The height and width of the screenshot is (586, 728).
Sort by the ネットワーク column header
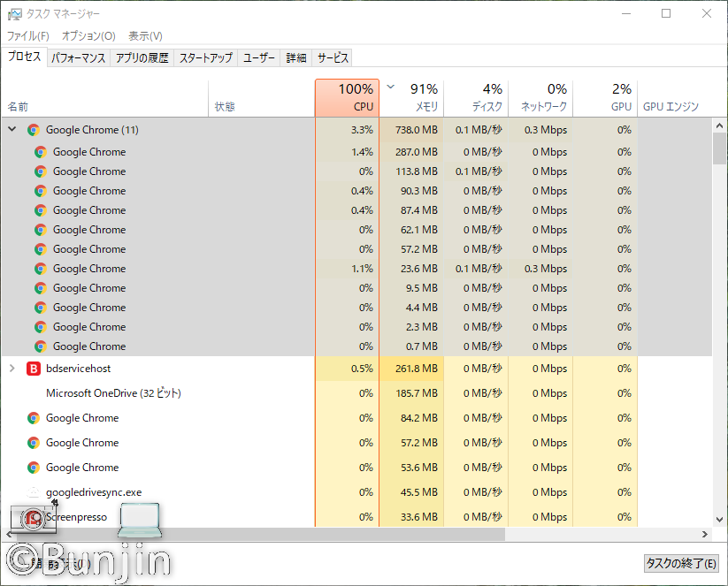pos(540,98)
